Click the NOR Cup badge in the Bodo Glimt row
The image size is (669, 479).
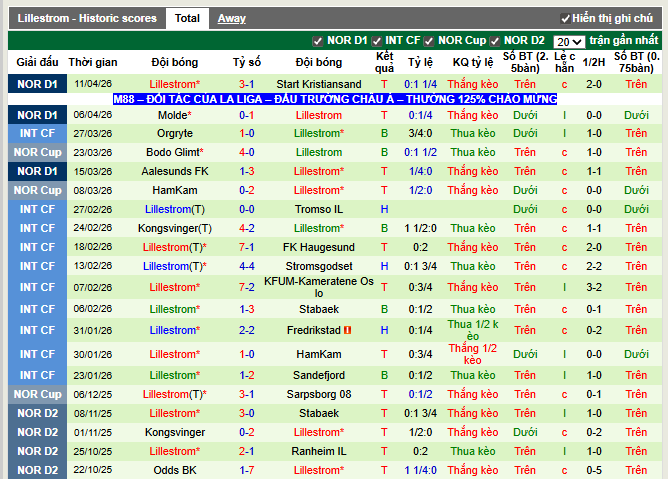point(37,152)
